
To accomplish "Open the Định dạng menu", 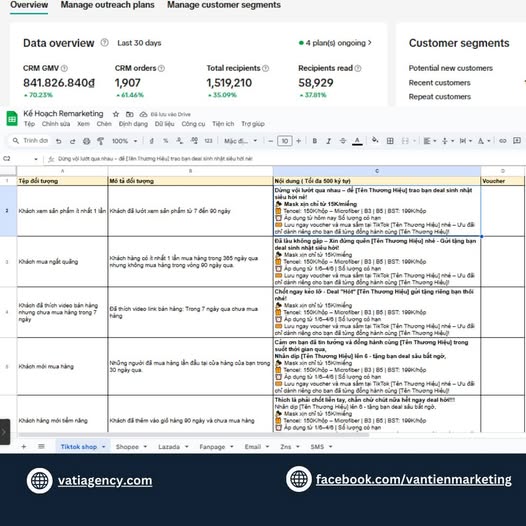I will [133, 124].
